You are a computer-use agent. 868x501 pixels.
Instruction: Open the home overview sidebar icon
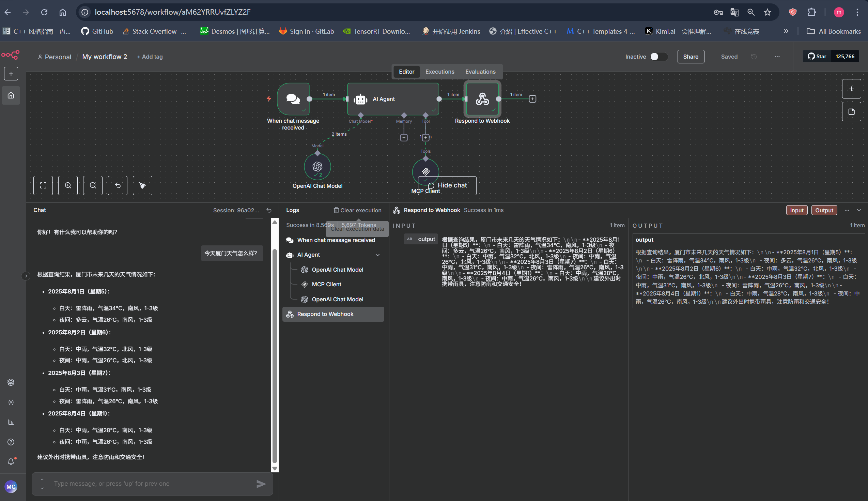[x=11, y=95]
